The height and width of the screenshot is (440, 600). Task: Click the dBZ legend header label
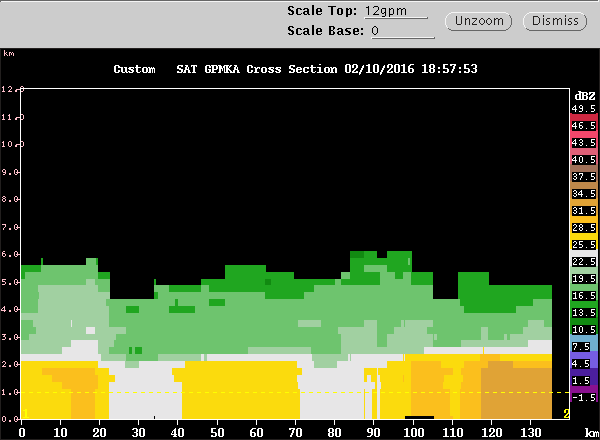pyautogui.click(x=583, y=94)
